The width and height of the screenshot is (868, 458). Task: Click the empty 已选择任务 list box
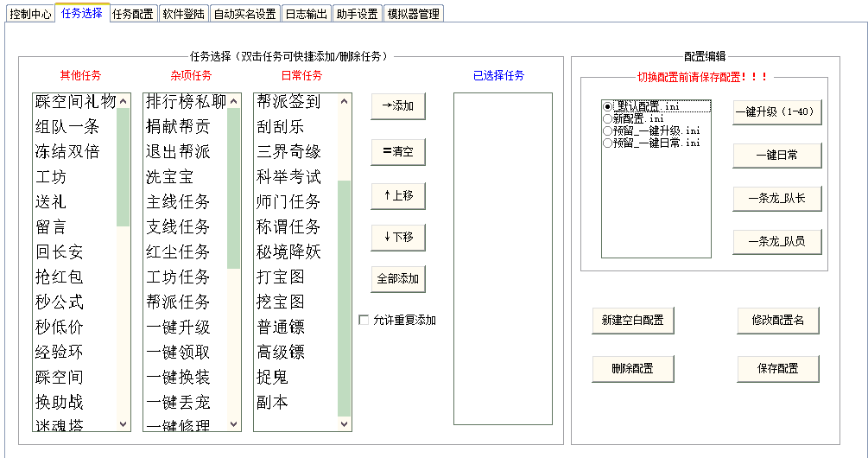point(503,258)
